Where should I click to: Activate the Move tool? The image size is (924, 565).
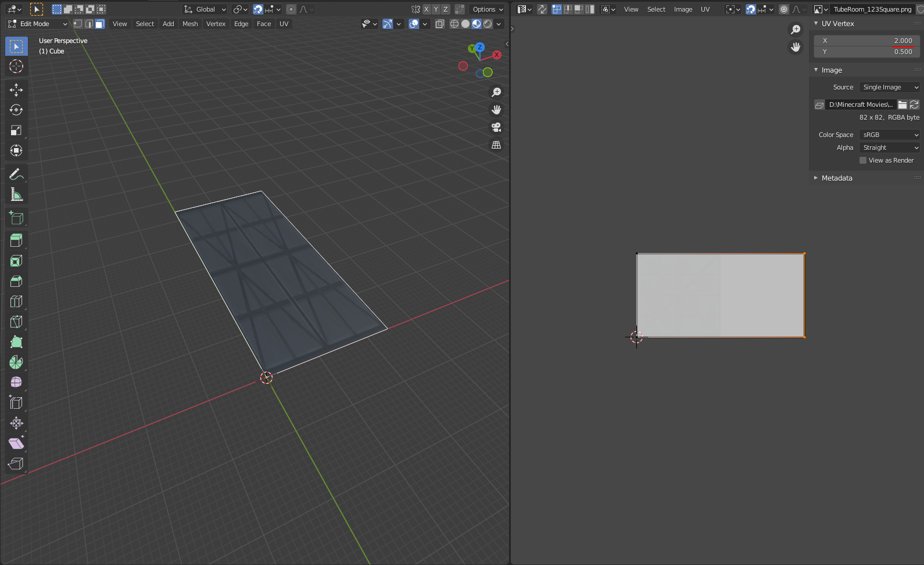[x=16, y=89]
